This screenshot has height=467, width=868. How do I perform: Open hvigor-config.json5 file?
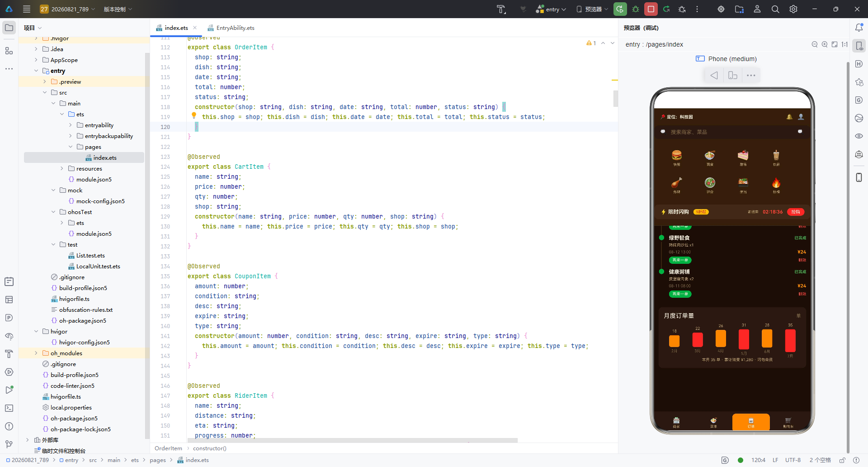pos(84,342)
